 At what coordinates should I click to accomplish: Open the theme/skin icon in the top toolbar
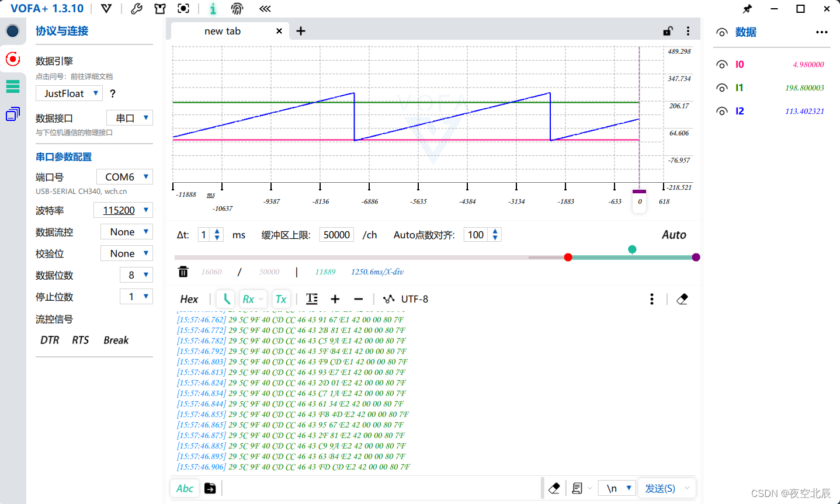pyautogui.click(x=159, y=8)
